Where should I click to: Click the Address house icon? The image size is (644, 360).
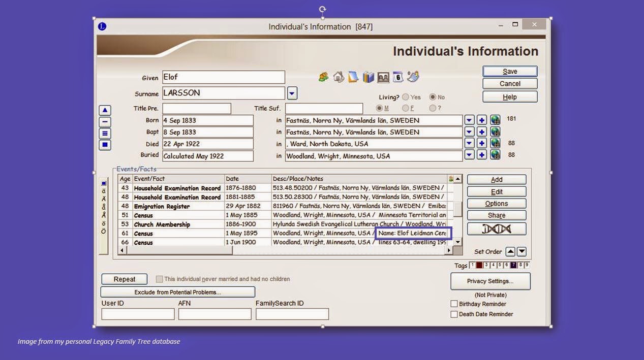click(339, 77)
